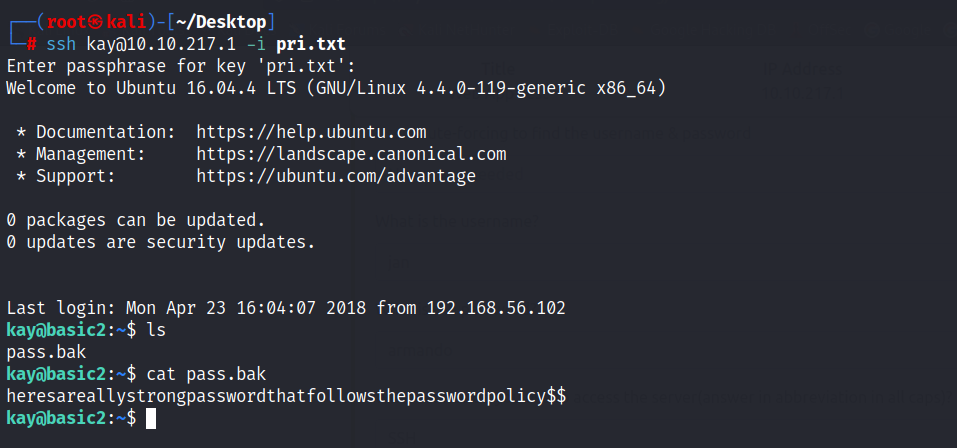Image resolution: width=957 pixels, height=448 pixels.
Task: Click the red hash prompt symbol before ssh
Action: [x=32, y=44]
